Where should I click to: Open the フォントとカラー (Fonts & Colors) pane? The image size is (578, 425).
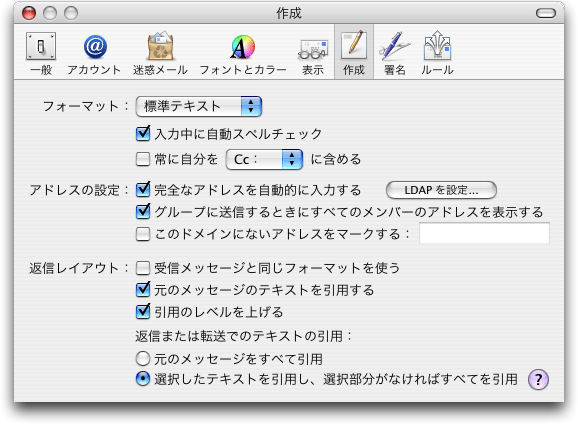243,53
